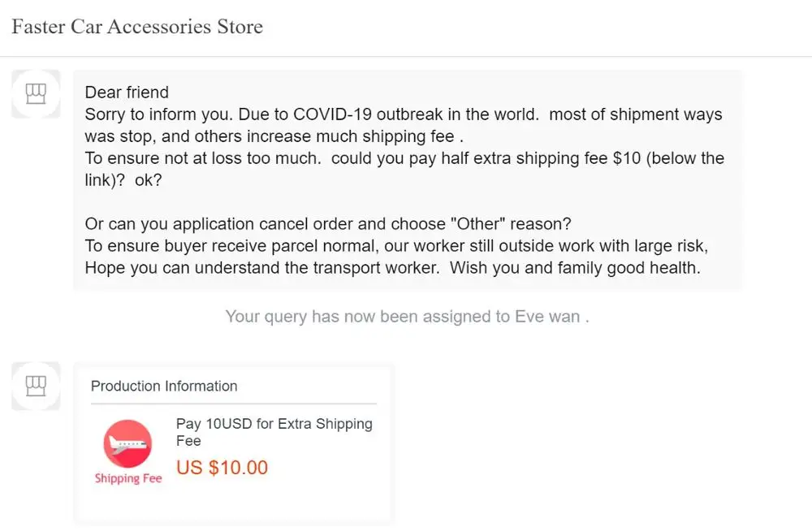Click the Dear friend greeting line

(x=127, y=93)
